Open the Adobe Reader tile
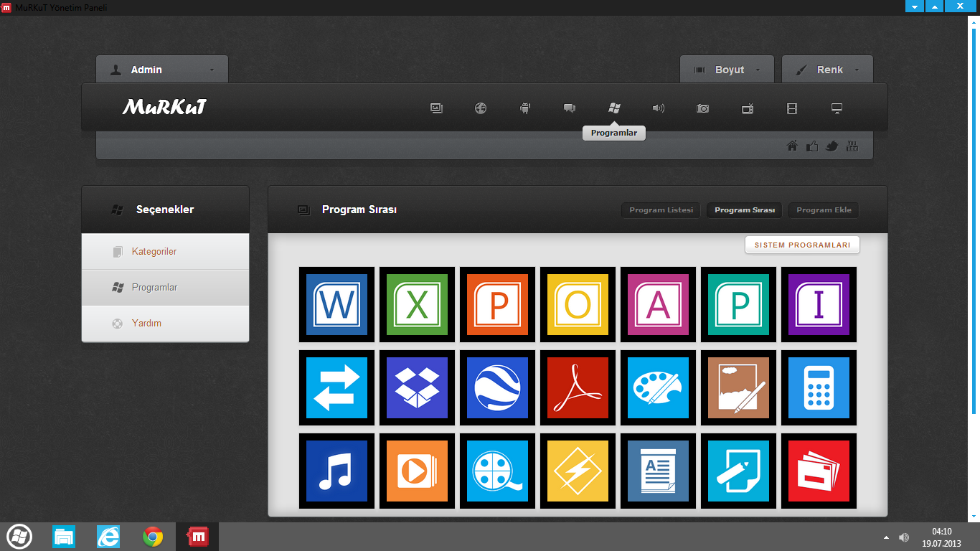 [x=578, y=388]
